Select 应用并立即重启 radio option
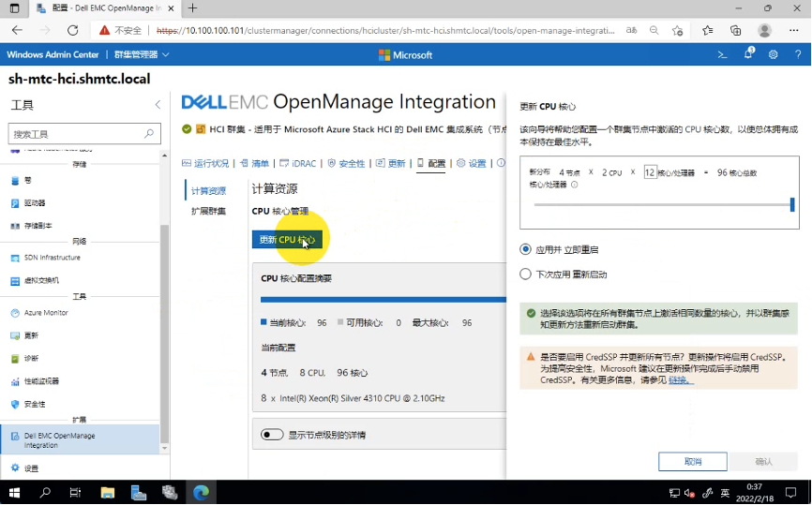The width and height of the screenshot is (812, 505). pos(526,249)
